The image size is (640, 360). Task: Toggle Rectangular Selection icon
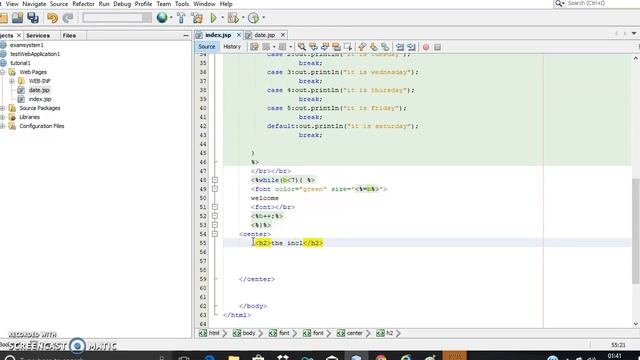coord(347,47)
